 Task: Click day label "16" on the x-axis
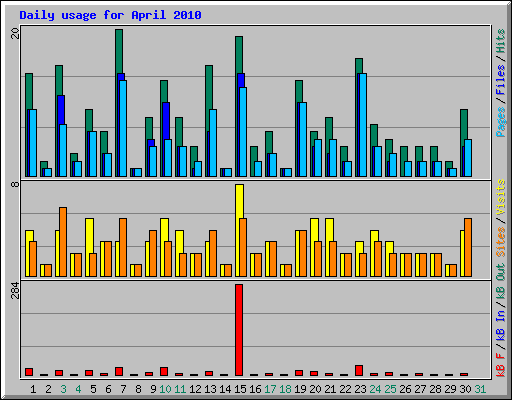point(255,389)
